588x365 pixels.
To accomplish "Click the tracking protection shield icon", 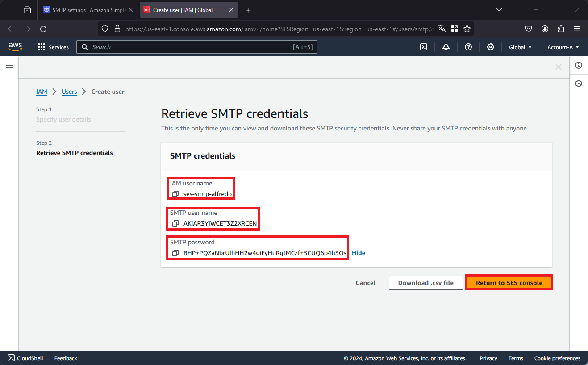I will pyautogui.click(x=105, y=29).
